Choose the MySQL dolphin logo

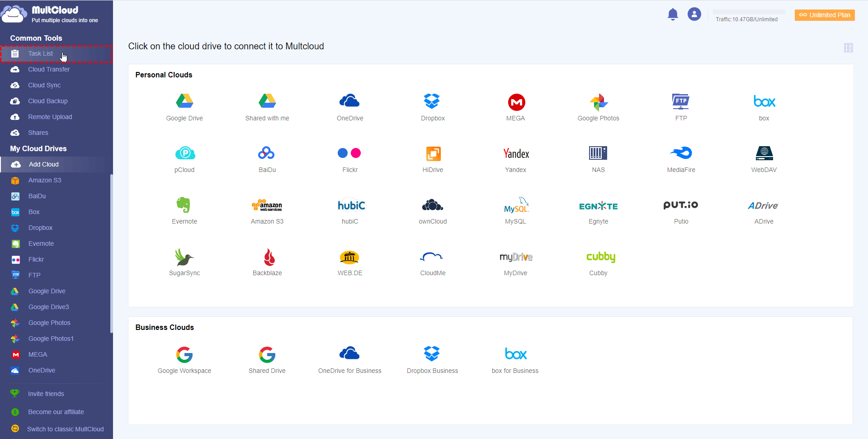tap(516, 205)
